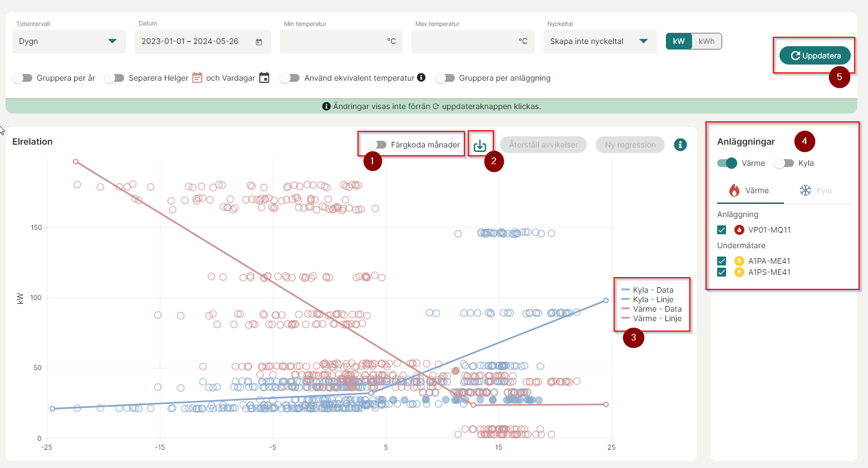The width and height of the screenshot is (868, 468).
Task: Uncheck the VP01-MQ11 facility checkbox
Action: point(722,230)
